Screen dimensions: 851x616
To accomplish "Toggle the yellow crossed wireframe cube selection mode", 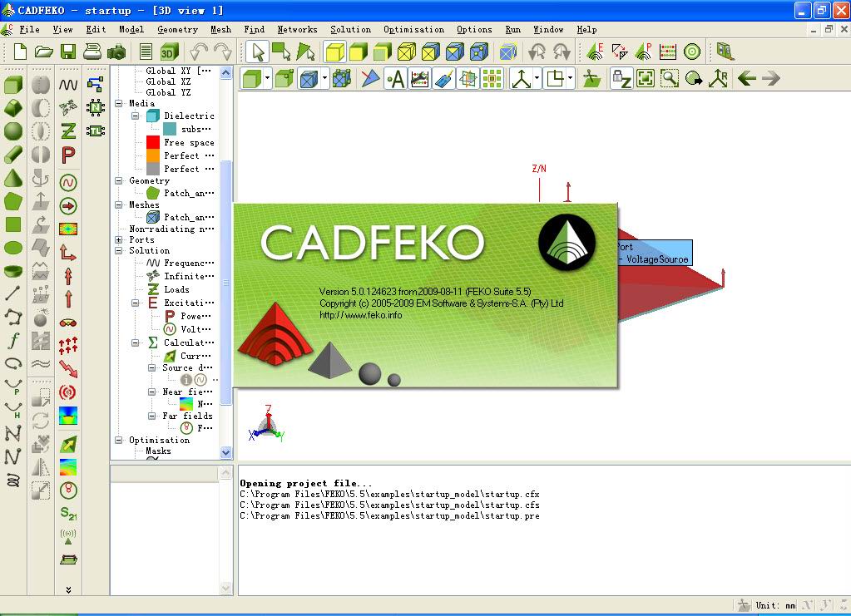I will point(407,52).
